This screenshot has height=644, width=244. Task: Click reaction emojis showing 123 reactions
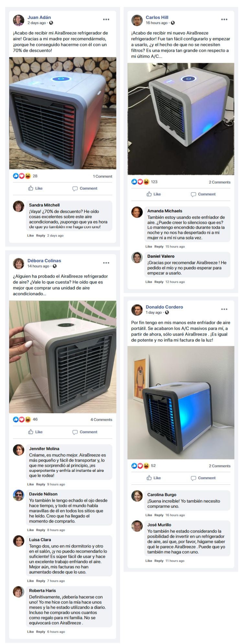(140, 182)
